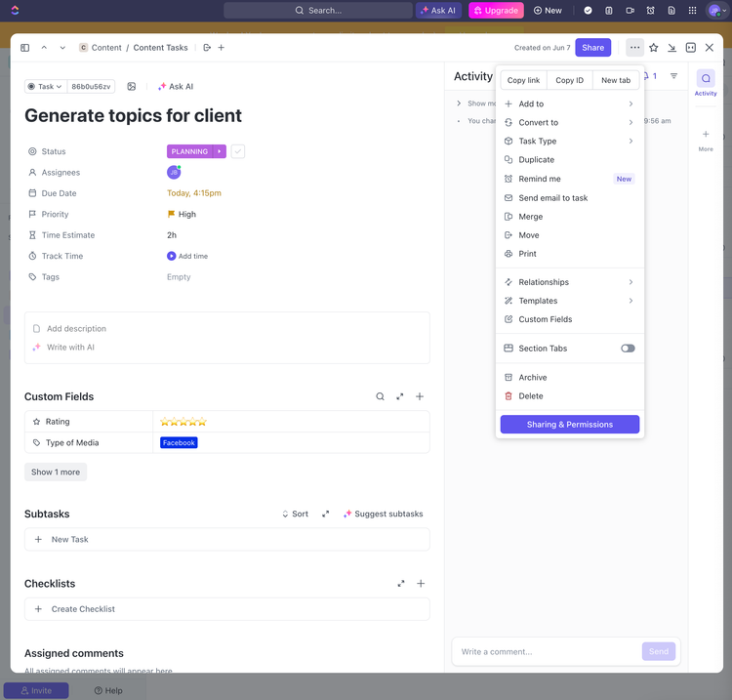Screen dimensions: 732x700
Task: Go to next task arrow
Action: coord(62,48)
